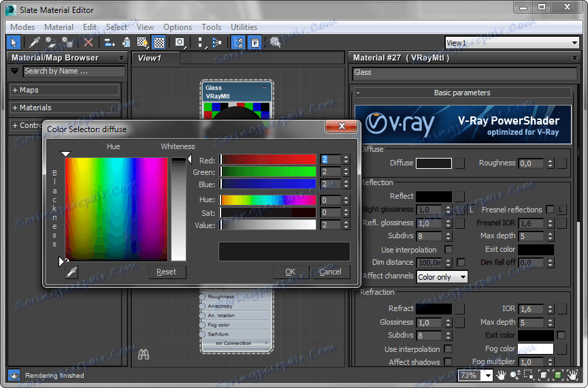
Task: Click Lay Out Children icon
Action: pos(217,42)
